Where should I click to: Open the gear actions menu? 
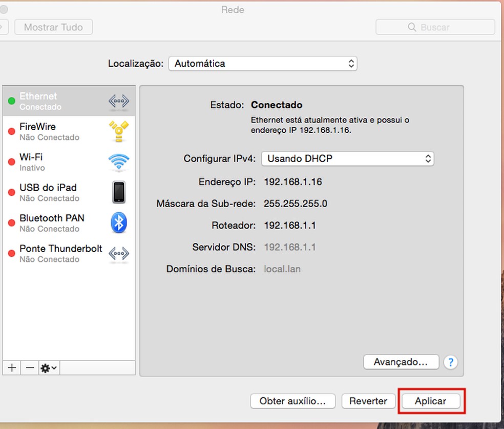point(49,367)
